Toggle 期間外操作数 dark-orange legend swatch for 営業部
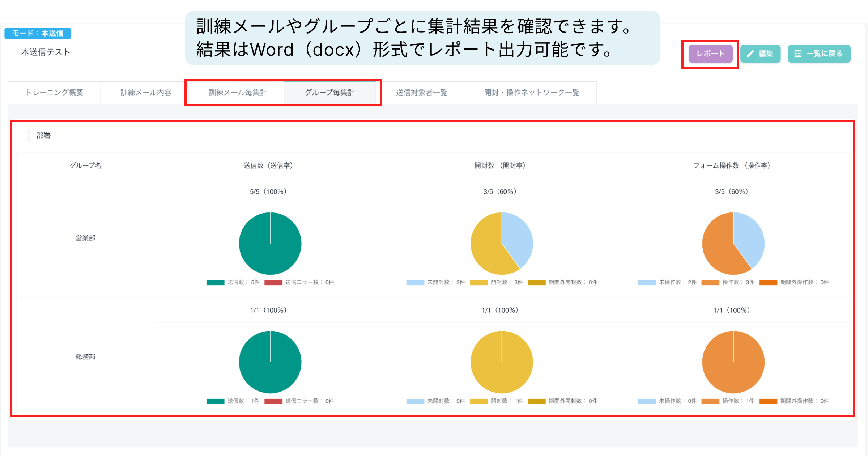The height and width of the screenshot is (456, 868). tap(768, 283)
